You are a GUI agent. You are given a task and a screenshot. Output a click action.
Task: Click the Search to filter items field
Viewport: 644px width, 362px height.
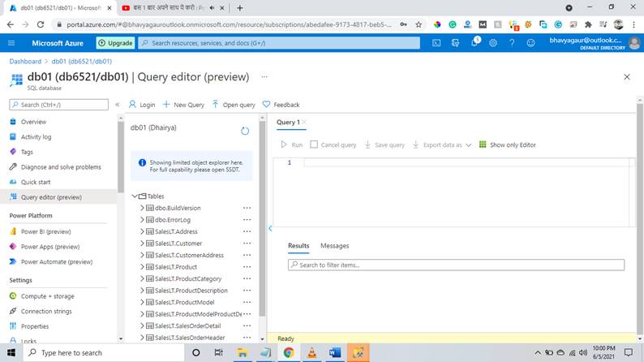tap(457, 265)
